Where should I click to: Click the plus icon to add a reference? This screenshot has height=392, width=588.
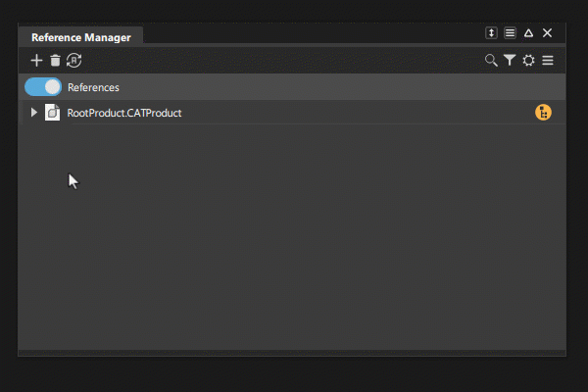[37, 61]
